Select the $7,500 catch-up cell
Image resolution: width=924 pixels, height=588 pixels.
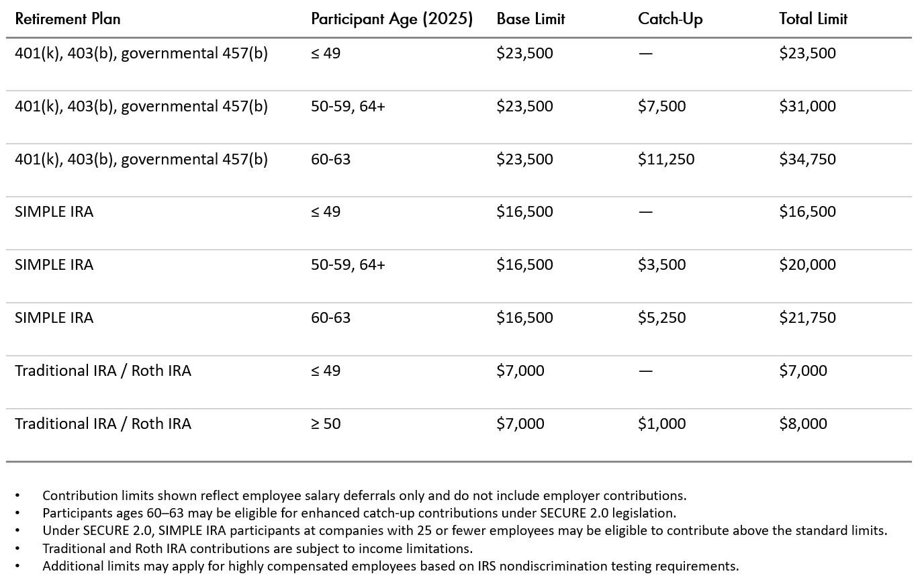[661, 106]
